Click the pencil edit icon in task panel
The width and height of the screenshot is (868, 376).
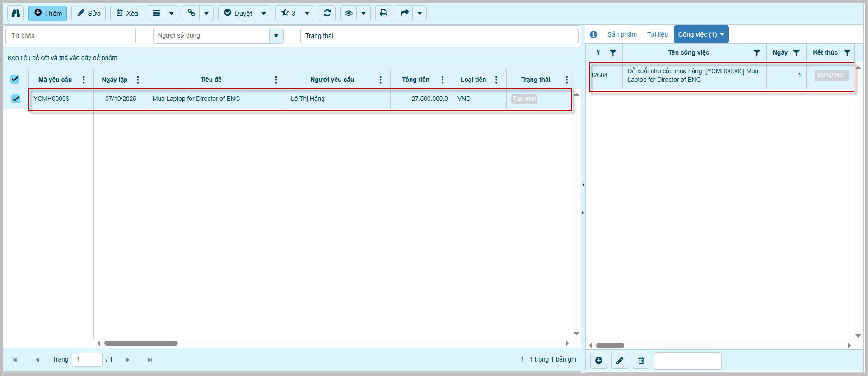pyautogui.click(x=620, y=361)
